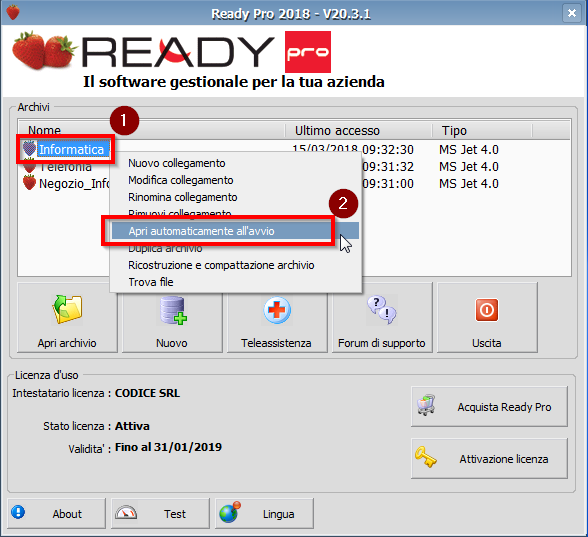This screenshot has width=588, height=537.
Task: Click the 09:31:32 last access time
Action: (388, 166)
